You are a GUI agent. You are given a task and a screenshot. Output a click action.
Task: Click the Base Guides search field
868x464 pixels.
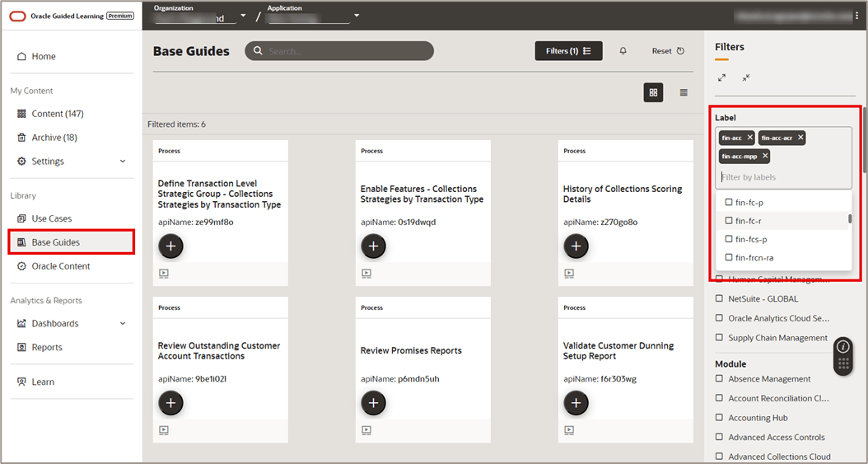(x=339, y=51)
